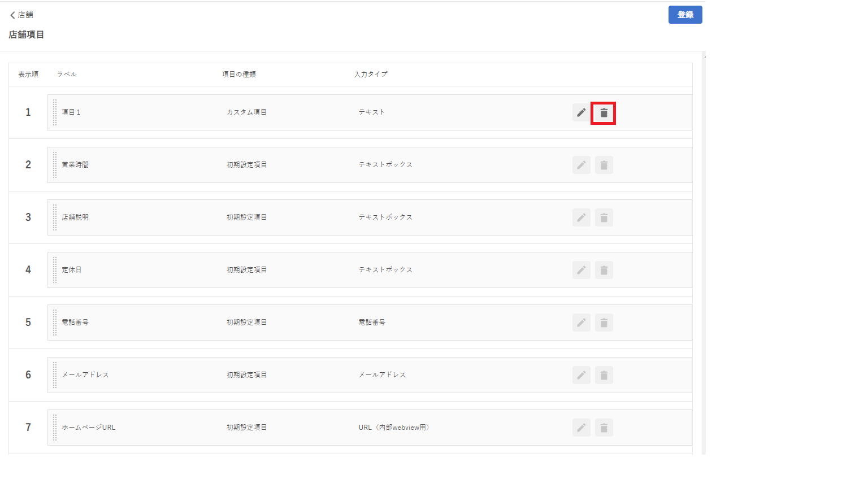Click the 表示順 column header
The image size is (868, 488).
coord(28,74)
